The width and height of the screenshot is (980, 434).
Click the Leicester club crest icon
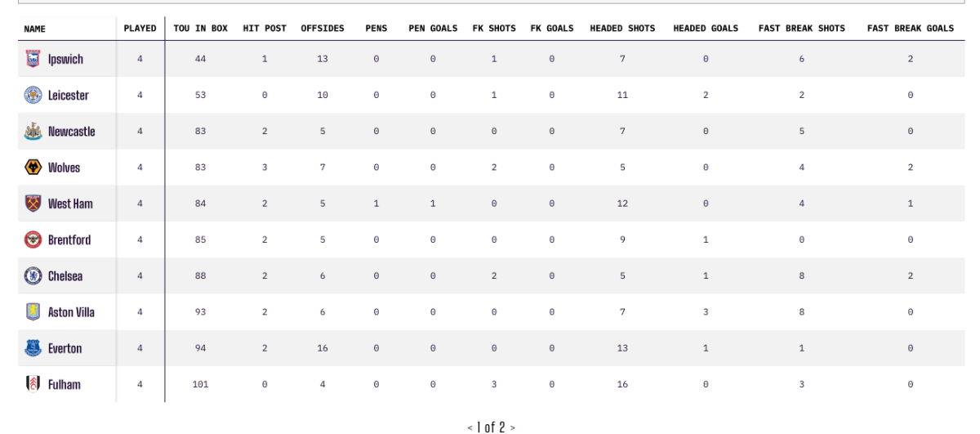tap(33, 95)
